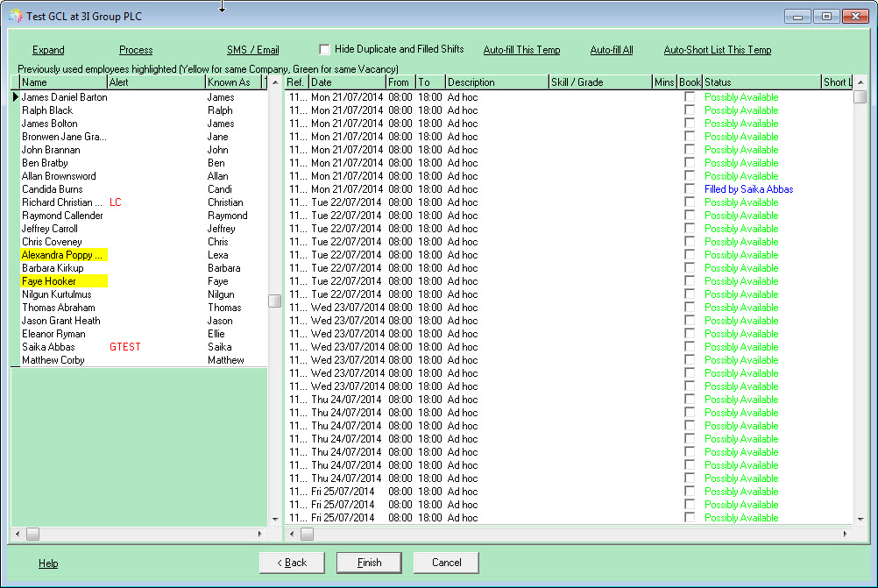Click shifts grid horizontal scroll right arrow
The image size is (878, 588).
846,535
